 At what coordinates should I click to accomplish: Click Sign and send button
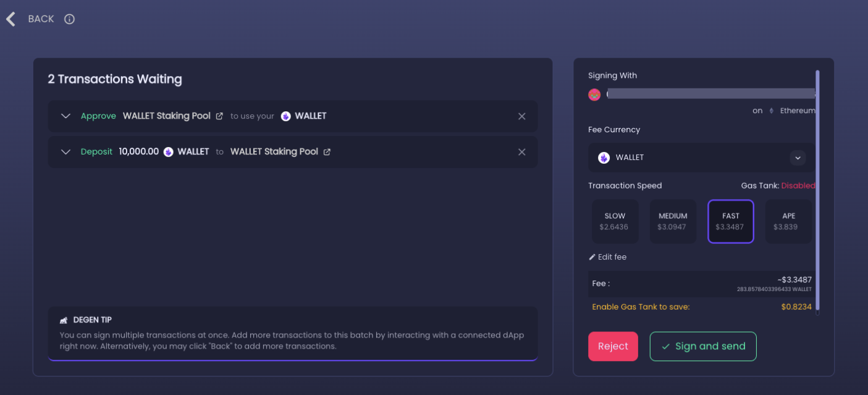pyautogui.click(x=703, y=346)
